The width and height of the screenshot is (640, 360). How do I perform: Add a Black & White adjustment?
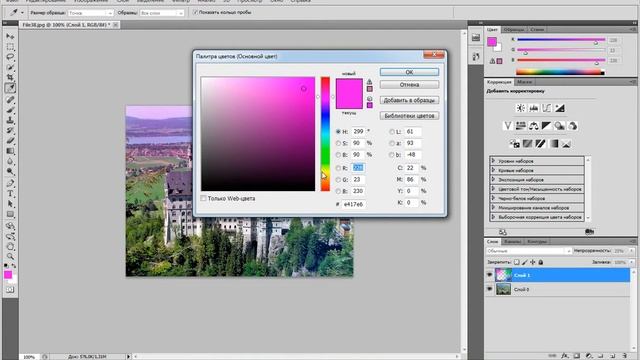(547, 126)
